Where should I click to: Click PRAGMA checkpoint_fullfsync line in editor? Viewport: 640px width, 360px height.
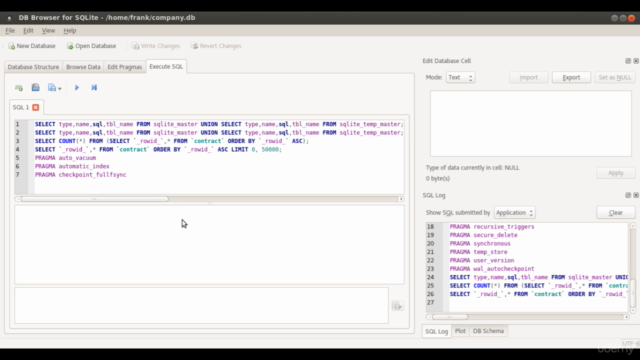click(x=80, y=175)
